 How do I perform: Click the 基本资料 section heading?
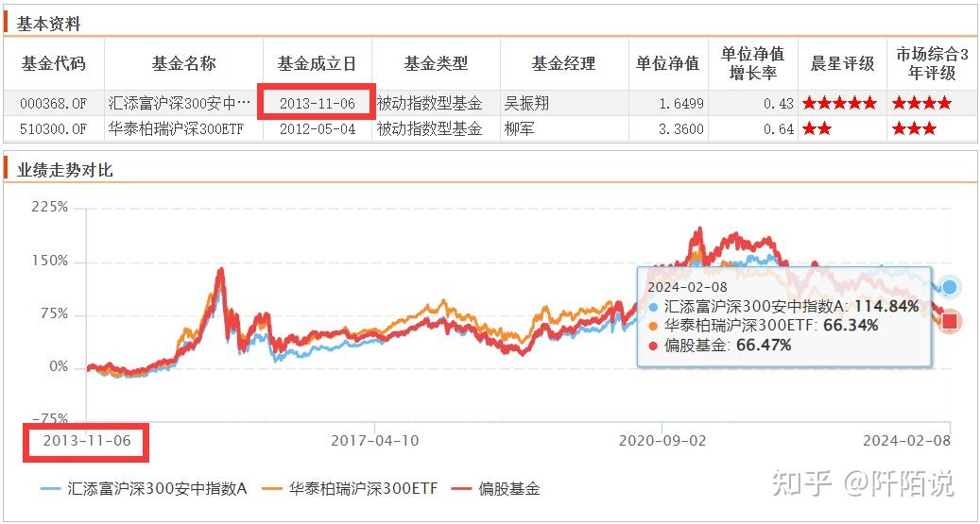[x=49, y=25]
